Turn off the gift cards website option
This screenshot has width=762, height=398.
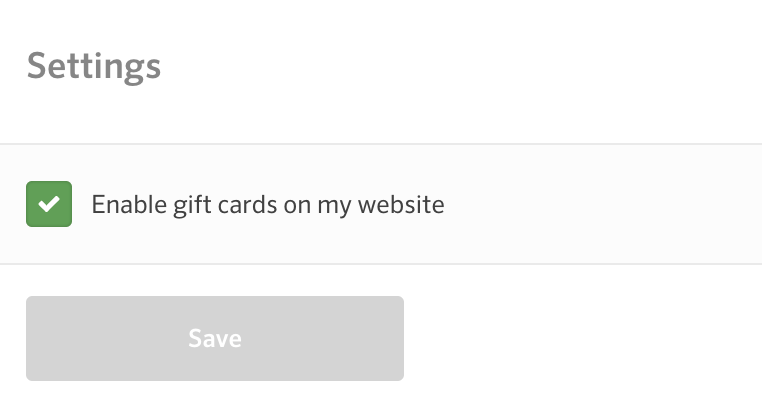[49, 204]
